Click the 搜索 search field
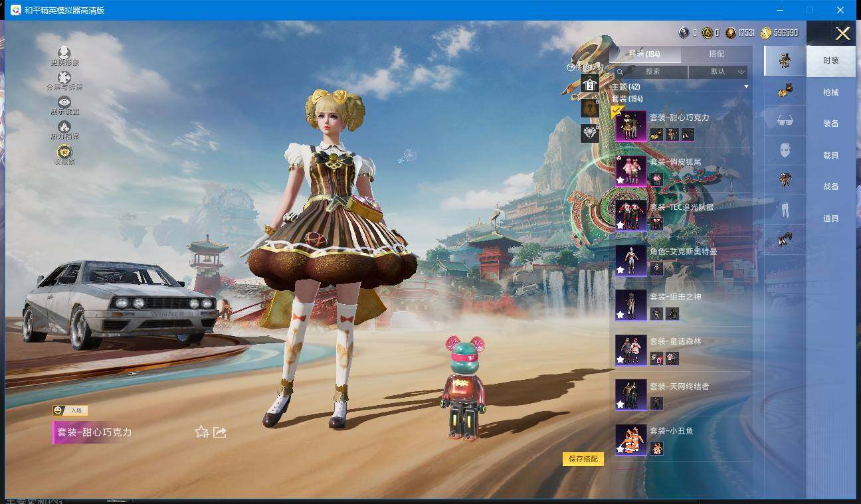The width and height of the screenshot is (861, 504). point(650,72)
